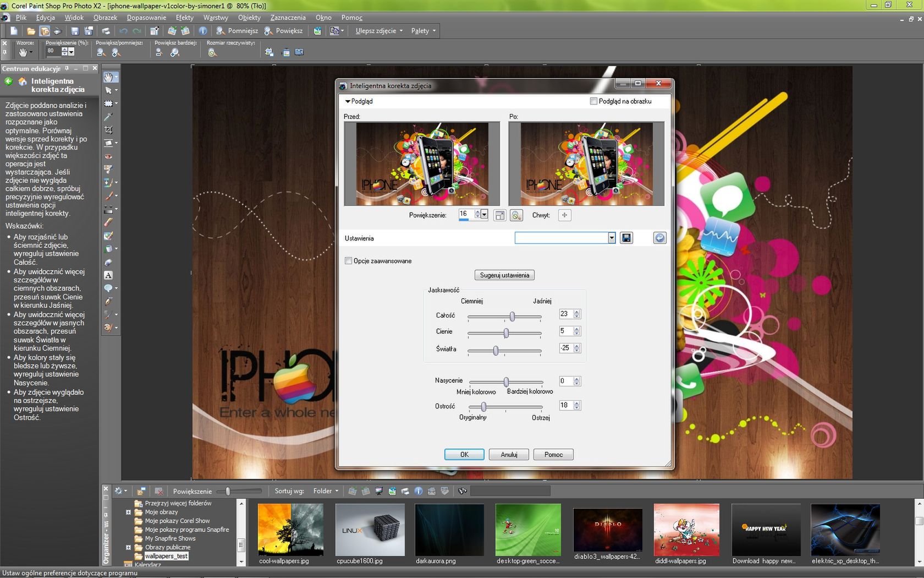Open the Dopasowanie menu
Screen dimensions: 924x578
(146, 18)
